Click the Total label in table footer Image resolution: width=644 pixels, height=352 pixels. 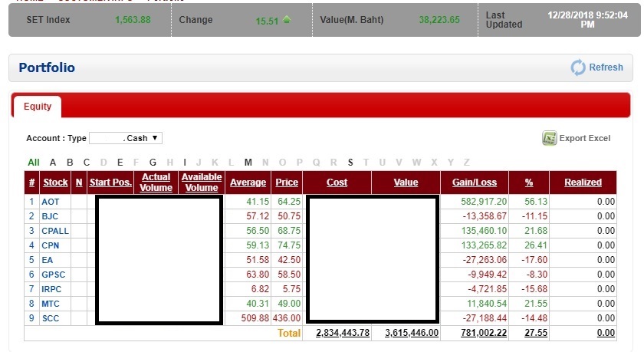point(289,333)
